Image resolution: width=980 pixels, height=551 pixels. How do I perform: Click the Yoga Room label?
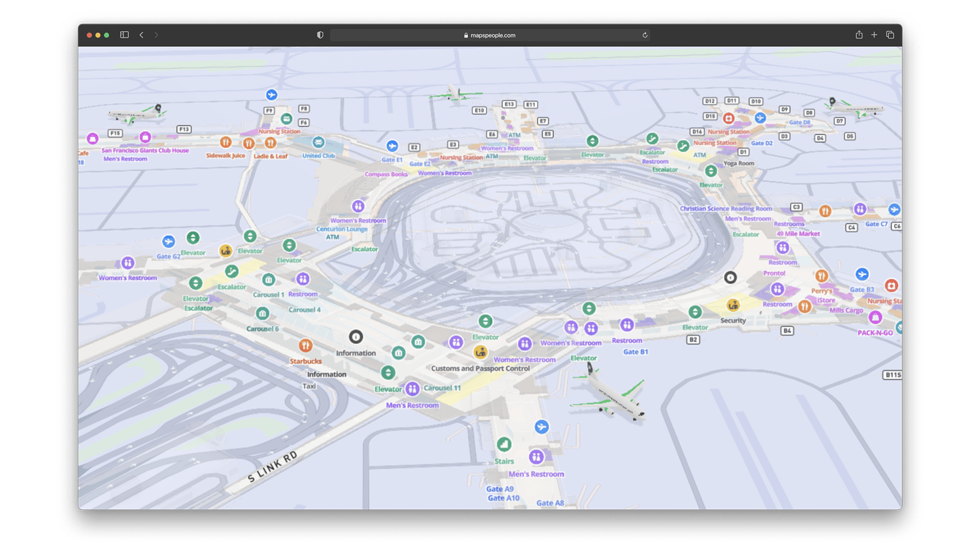(738, 163)
